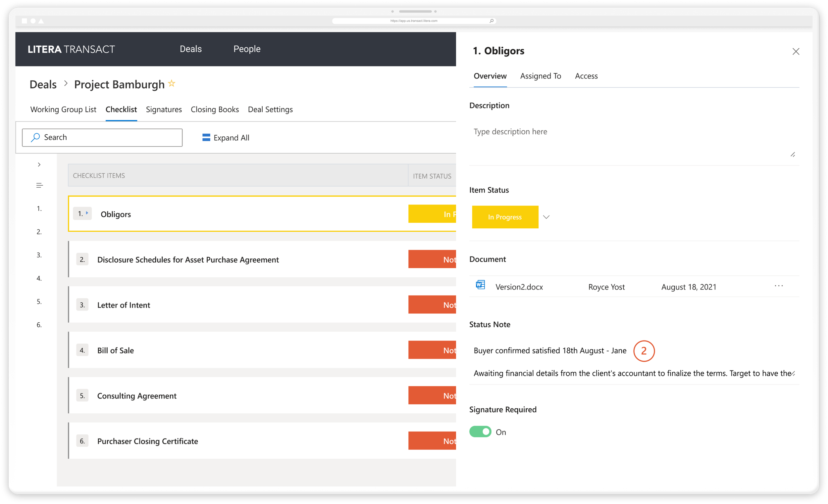This screenshot has height=504, width=828.
Task: Switch to the Signatures tab
Action: (x=164, y=109)
